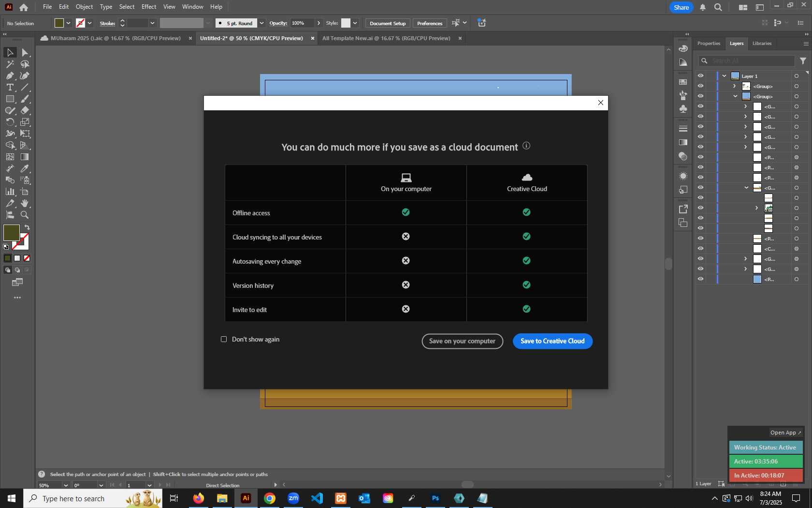The image size is (812, 508).
Task: Open the Style dropdown arrow
Action: coord(355,23)
